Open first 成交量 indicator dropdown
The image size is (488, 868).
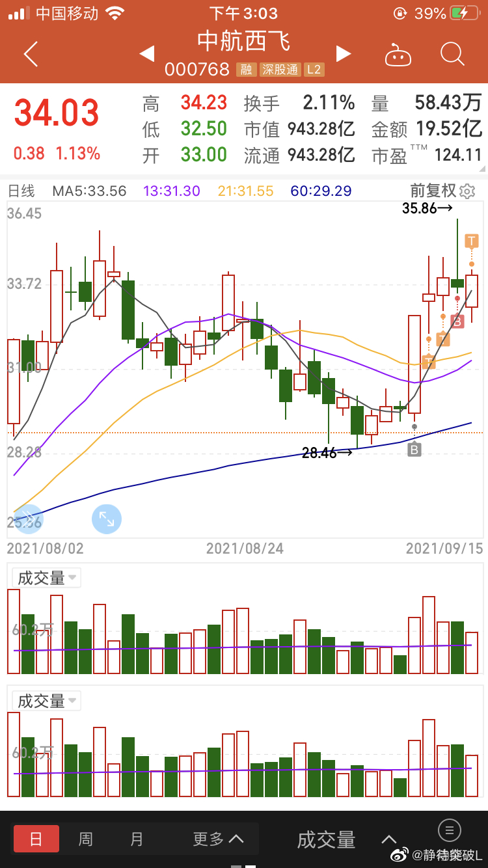click(47, 578)
